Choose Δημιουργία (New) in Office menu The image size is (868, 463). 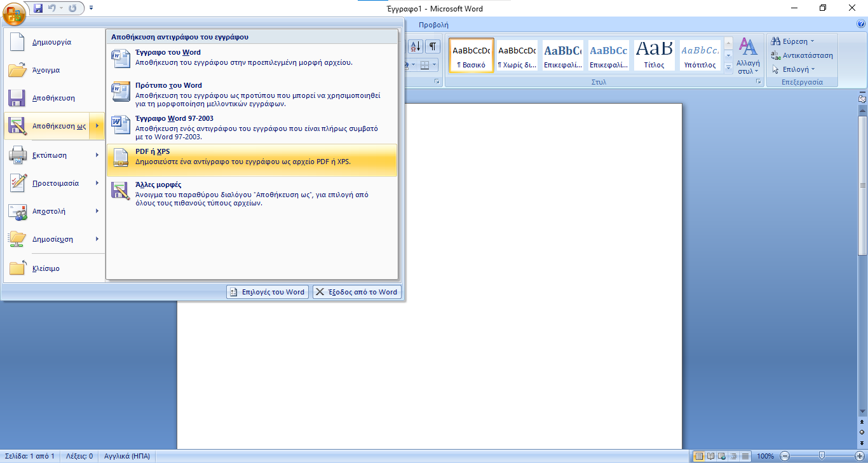coord(54,42)
